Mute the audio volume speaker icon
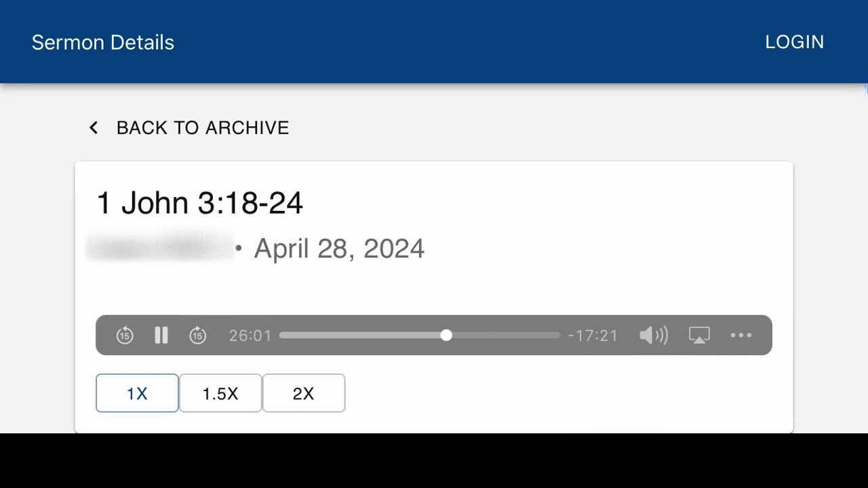Viewport: 868px width, 488px height. click(x=653, y=335)
